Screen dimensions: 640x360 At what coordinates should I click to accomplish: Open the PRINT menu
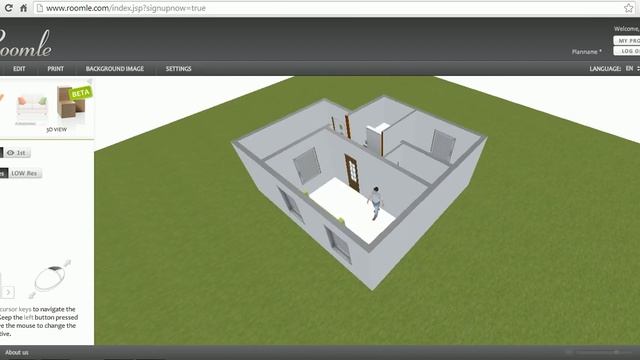(56, 69)
